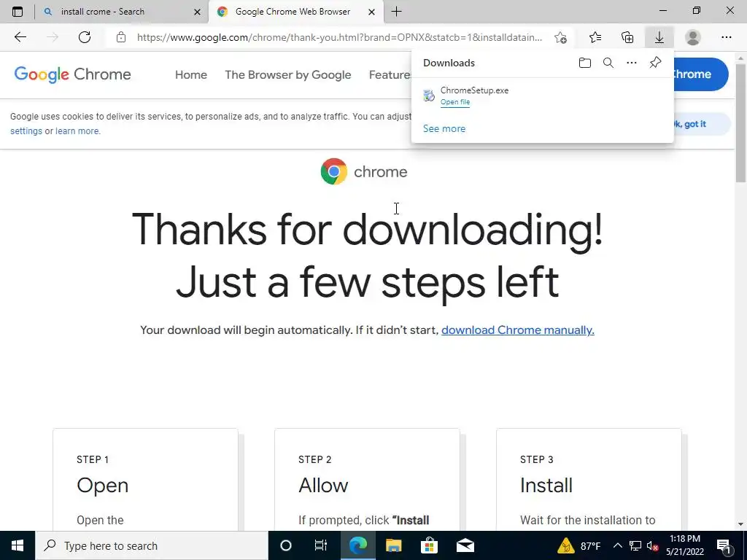View site information lock icon

(121, 37)
